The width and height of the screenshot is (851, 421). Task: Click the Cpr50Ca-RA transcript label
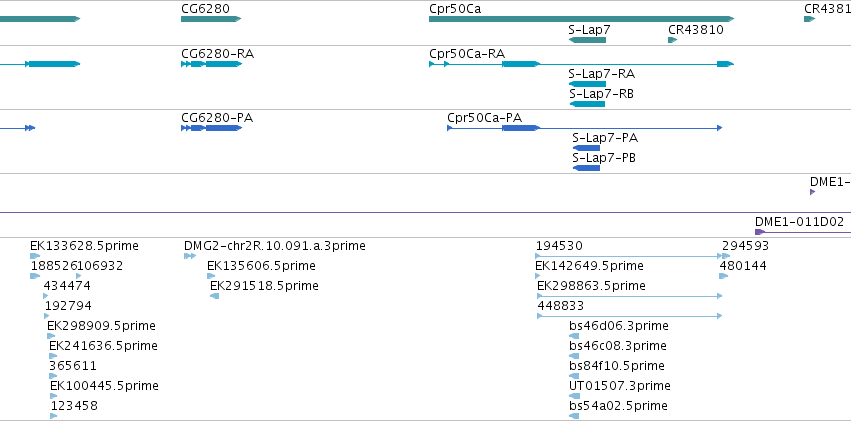point(467,54)
